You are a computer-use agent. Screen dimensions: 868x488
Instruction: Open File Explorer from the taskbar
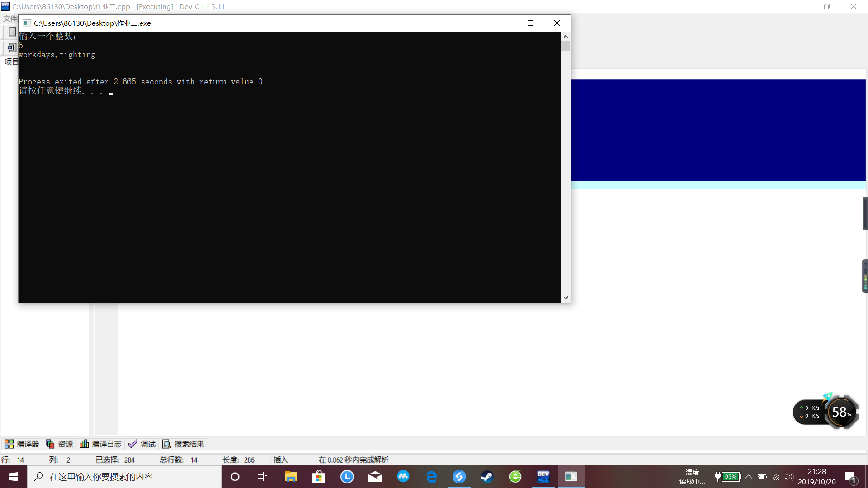pos(291,477)
